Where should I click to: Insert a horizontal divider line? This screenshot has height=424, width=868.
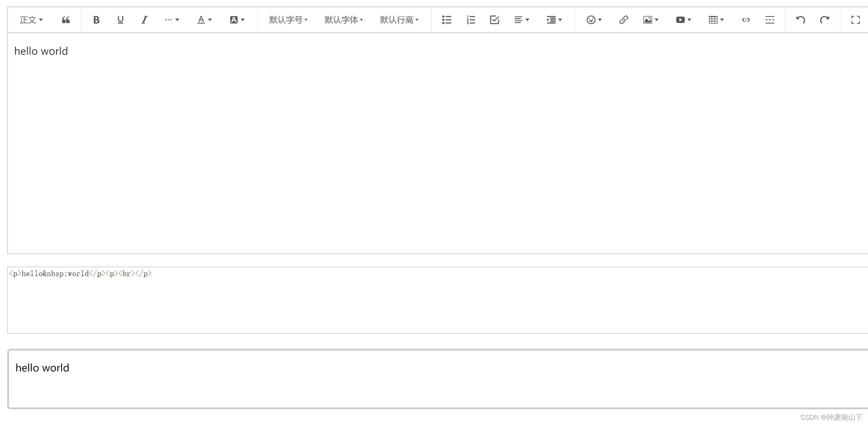[x=770, y=20]
